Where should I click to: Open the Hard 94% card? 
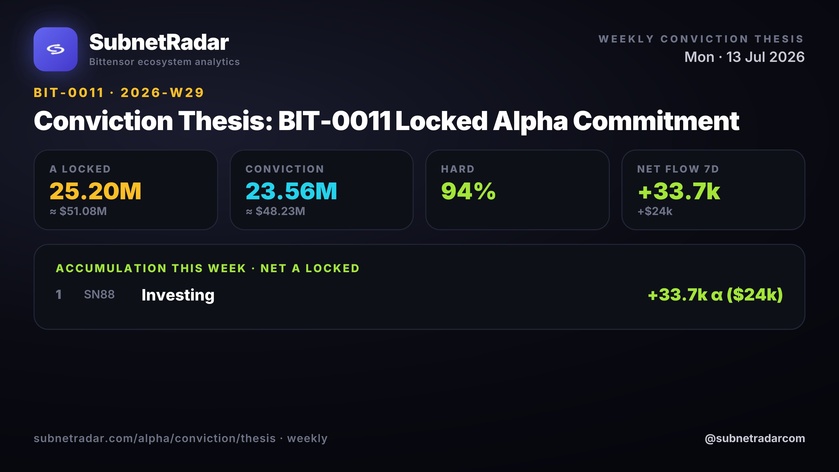point(517,190)
